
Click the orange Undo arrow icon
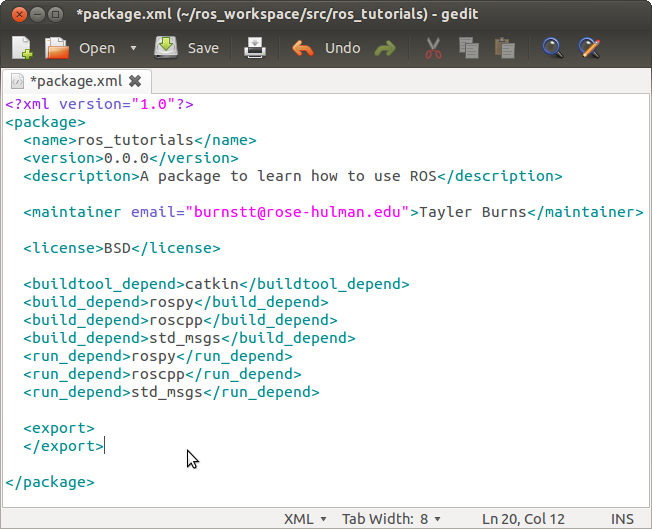click(x=303, y=48)
